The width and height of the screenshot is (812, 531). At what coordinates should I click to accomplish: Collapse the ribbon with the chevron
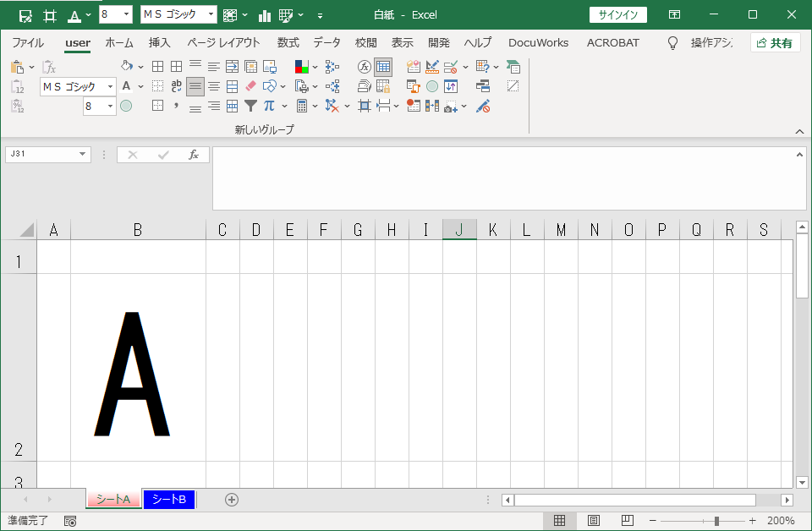(799, 131)
